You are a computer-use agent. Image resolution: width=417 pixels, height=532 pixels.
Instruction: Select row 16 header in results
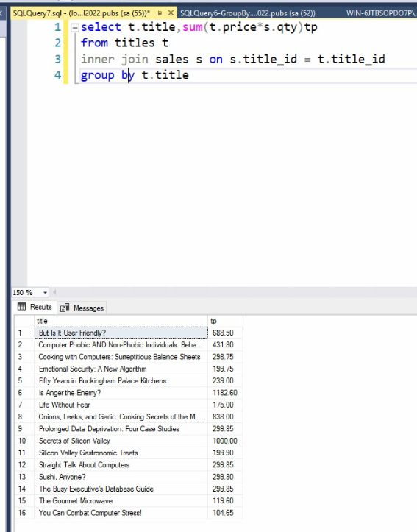click(x=24, y=513)
